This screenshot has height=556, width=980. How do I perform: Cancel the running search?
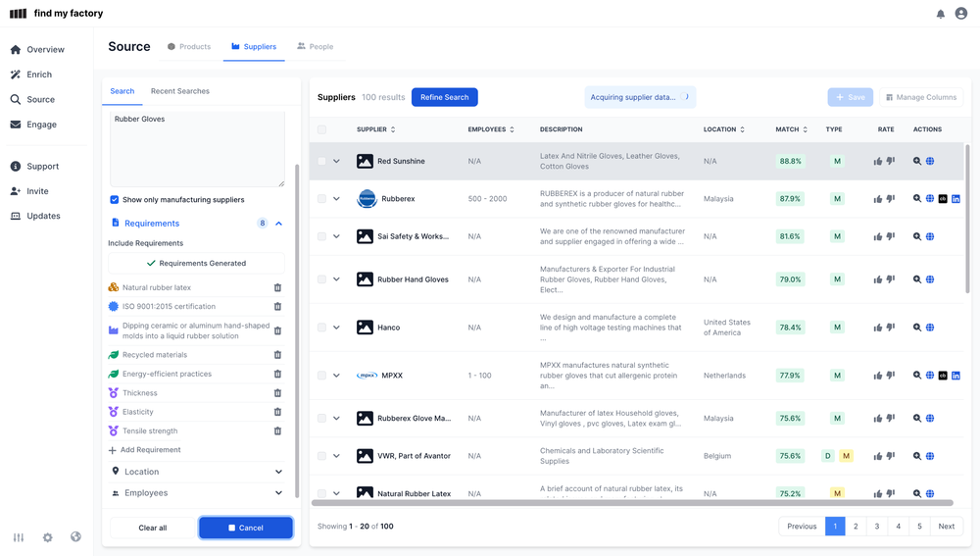(246, 528)
